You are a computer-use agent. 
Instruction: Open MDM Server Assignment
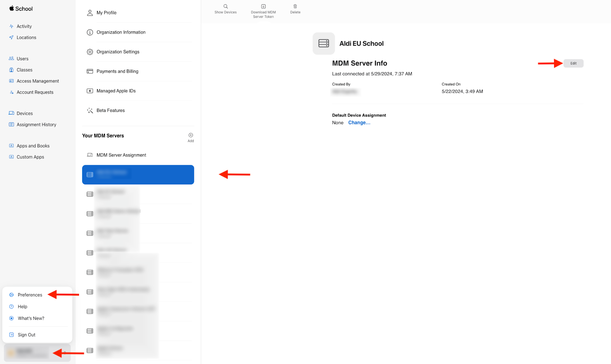click(121, 155)
